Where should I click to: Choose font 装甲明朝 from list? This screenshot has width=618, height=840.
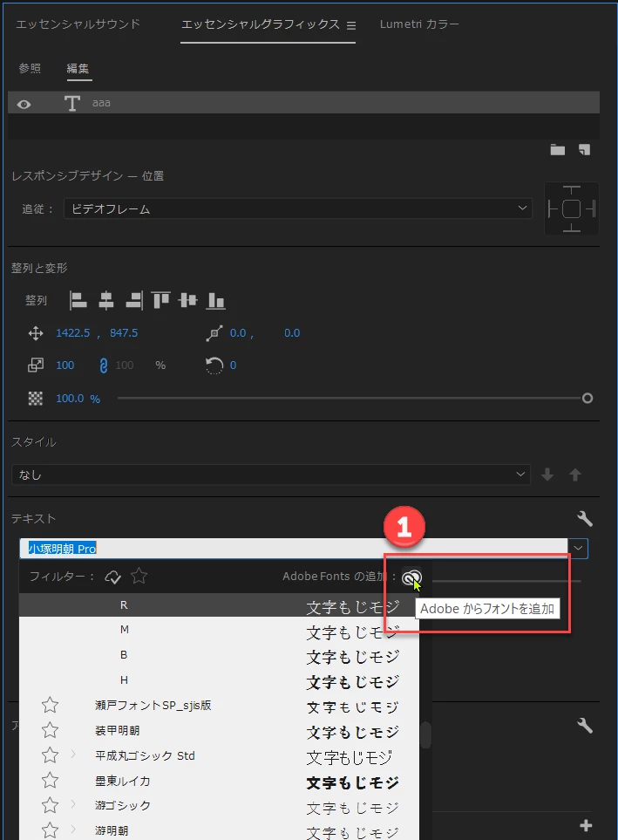(118, 730)
